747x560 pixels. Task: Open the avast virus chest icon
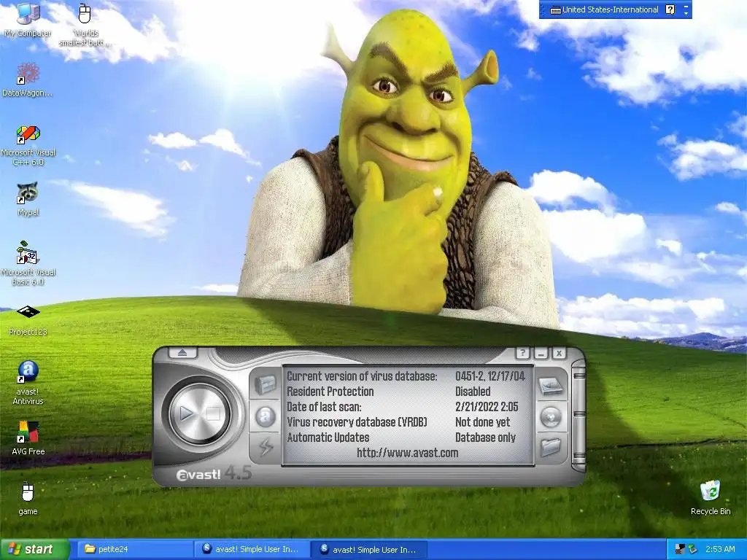[266, 385]
